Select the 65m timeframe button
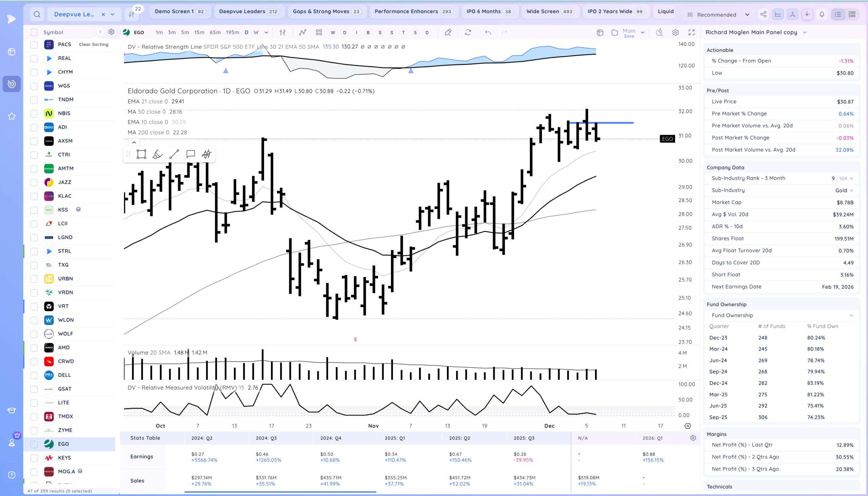The image size is (868, 496). pyautogui.click(x=215, y=32)
